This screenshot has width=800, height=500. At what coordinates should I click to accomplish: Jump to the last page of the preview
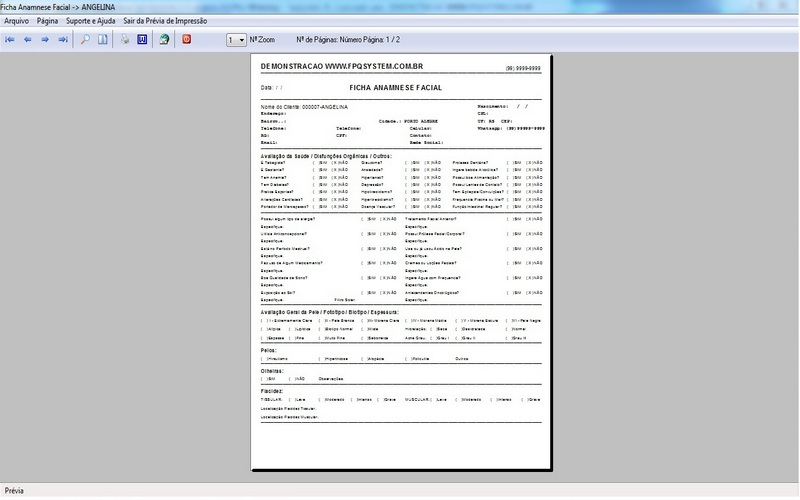pyautogui.click(x=63, y=40)
